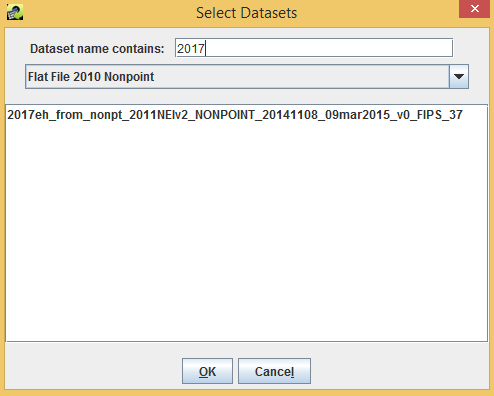Click the Flat File 2010 Nonpoint combo box
494x396 pixels.
pos(247,77)
